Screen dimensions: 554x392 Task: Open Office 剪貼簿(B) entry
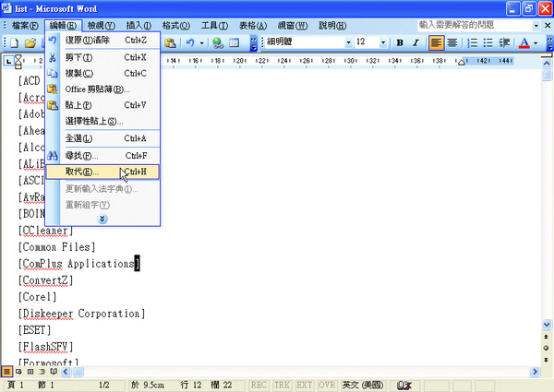click(102, 89)
